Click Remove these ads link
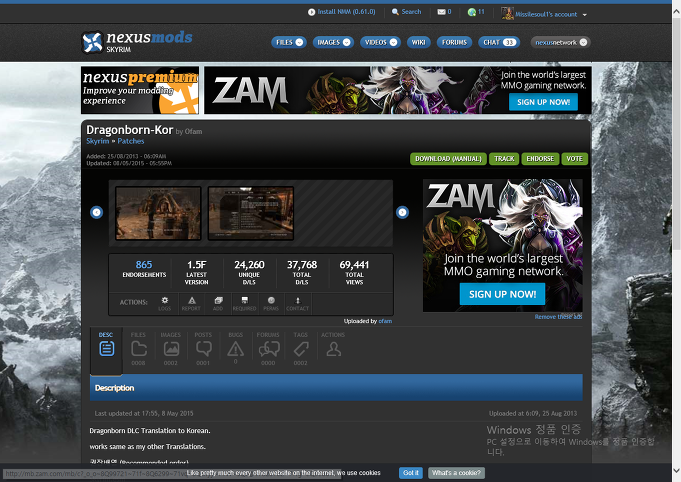The height and width of the screenshot is (482, 681). coord(558,317)
